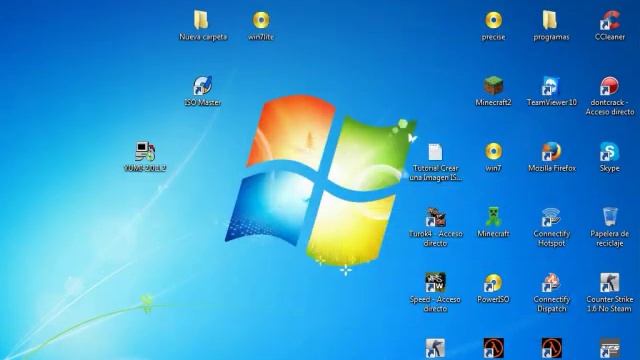
Task: Launch CCleaner from its desktop shortcut
Action: pos(609,20)
